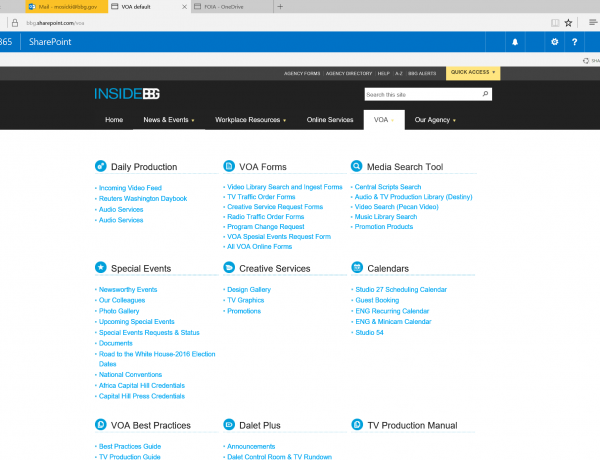Expand the Our Agency menu
This screenshot has height=460, width=600.
435,120
